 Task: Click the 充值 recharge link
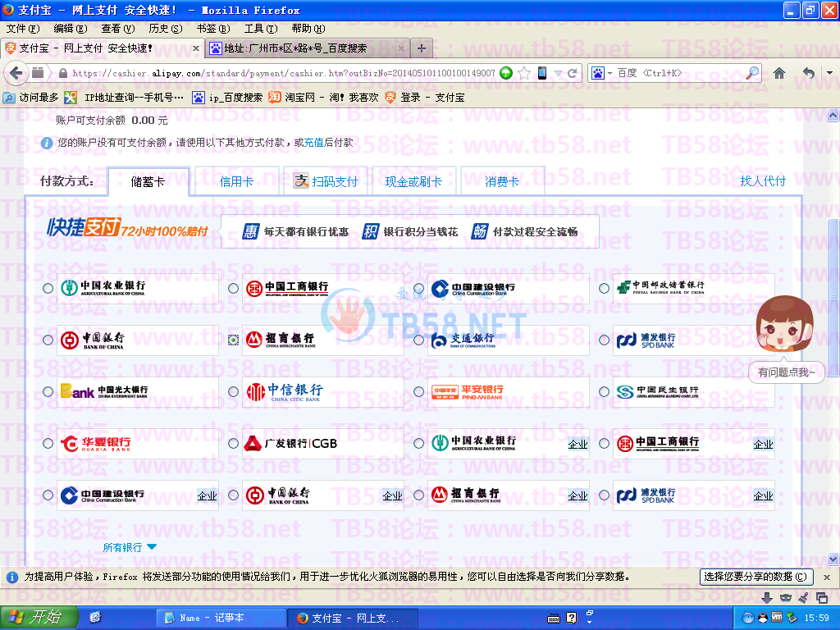(314, 143)
